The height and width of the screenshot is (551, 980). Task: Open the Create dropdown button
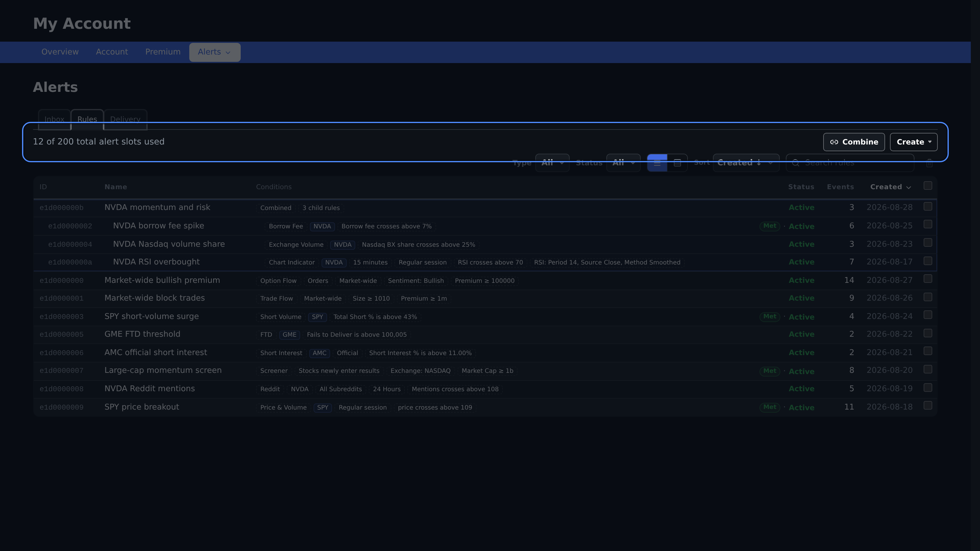coord(914,142)
